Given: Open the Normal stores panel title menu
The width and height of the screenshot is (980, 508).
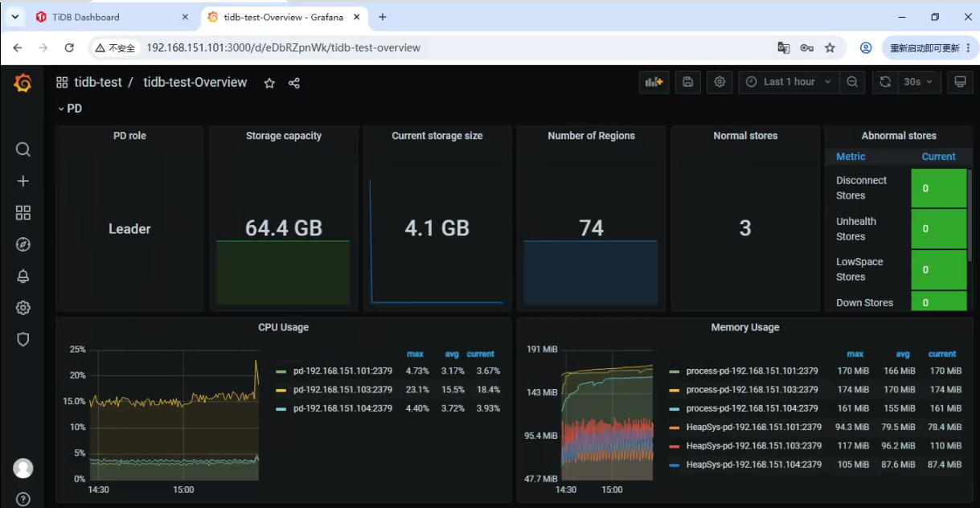Looking at the screenshot, I should 745,136.
